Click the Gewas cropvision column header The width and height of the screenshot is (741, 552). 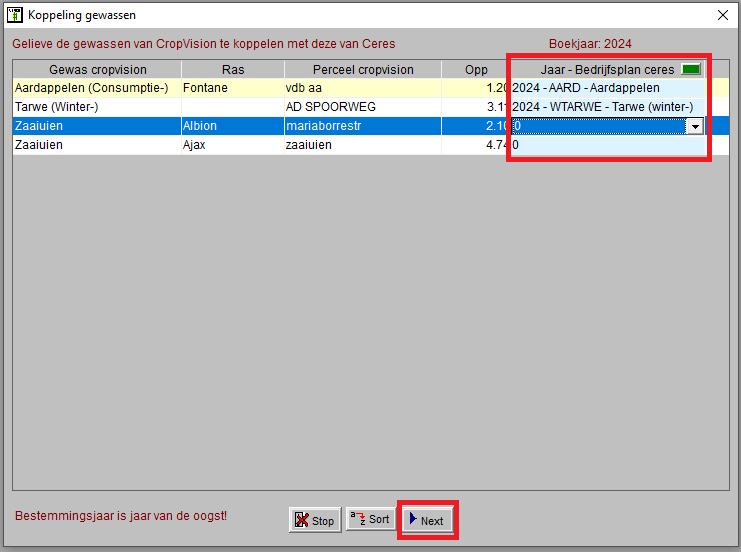point(97,69)
